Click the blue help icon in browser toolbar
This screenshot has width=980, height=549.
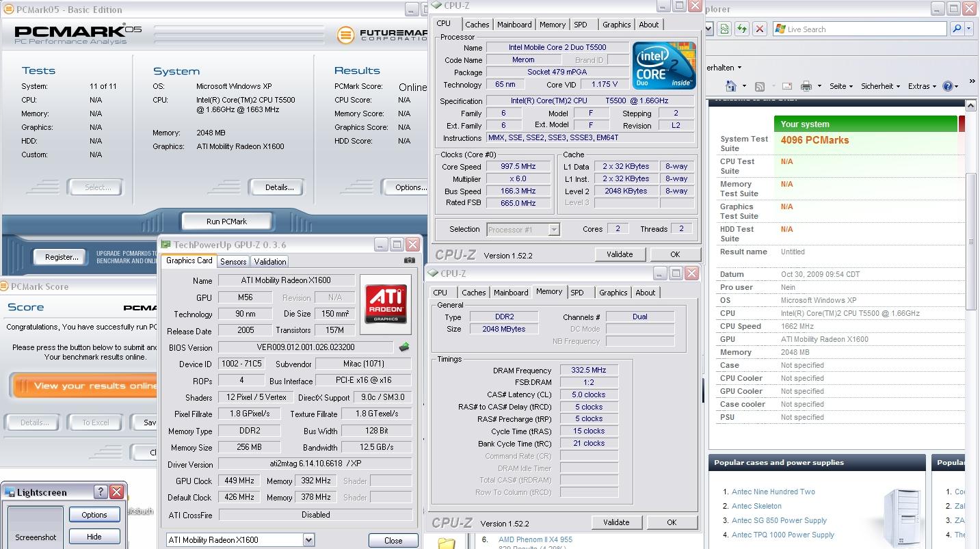pos(948,86)
